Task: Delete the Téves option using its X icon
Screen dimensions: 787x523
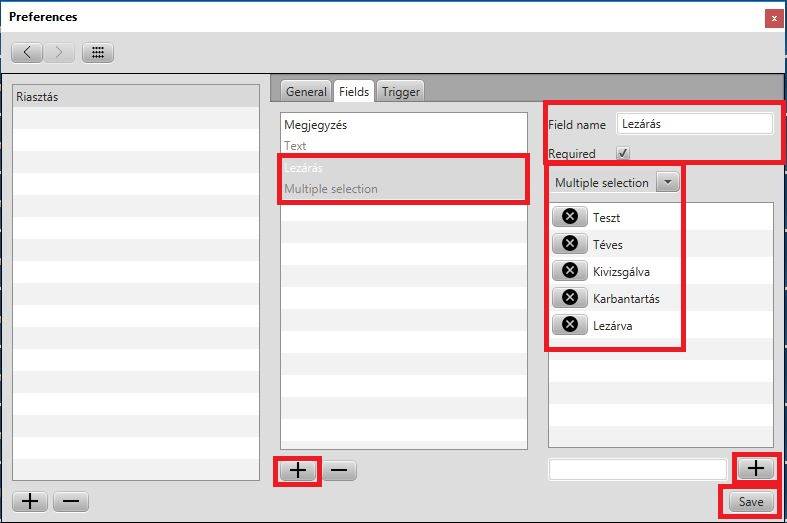Action: [570, 244]
